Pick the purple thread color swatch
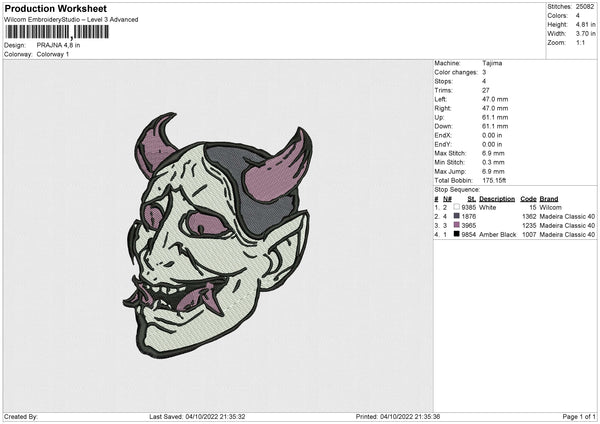 456,225
